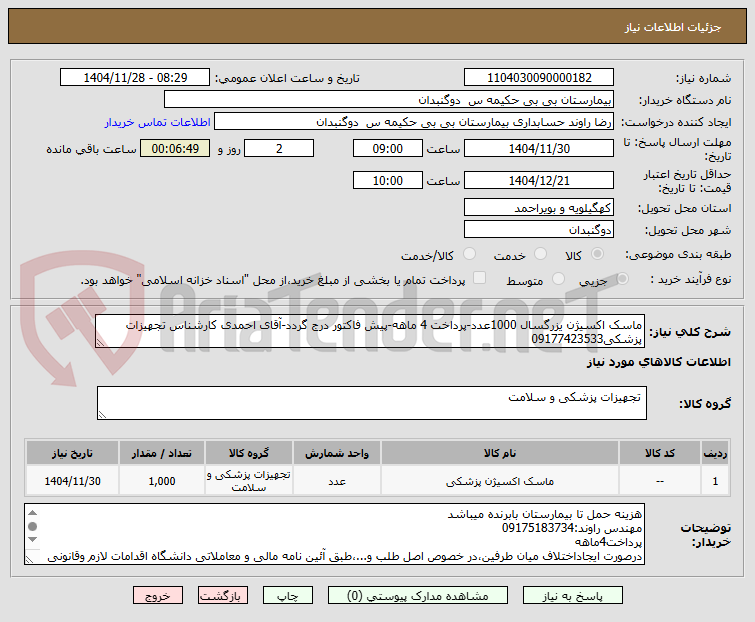Image resolution: width=755 pixels, height=622 pixels.
Task: Click the row number cell '1'
Action: click(715, 481)
